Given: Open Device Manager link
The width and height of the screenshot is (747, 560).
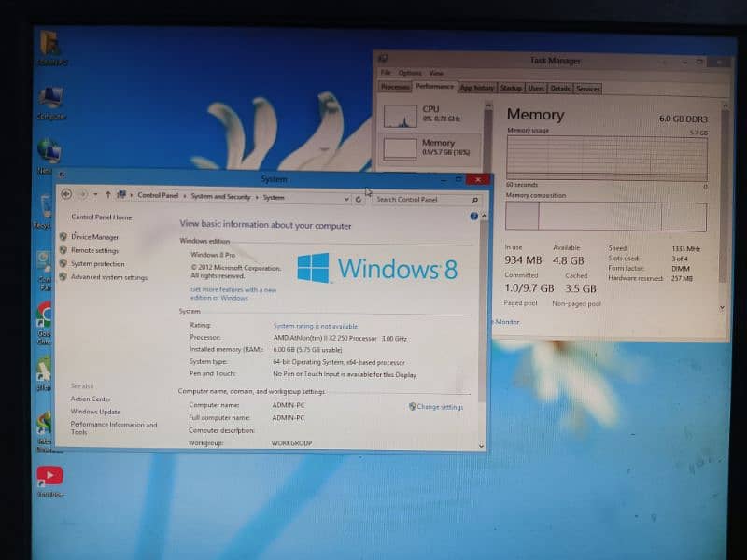Looking at the screenshot, I should click(94, 237).
